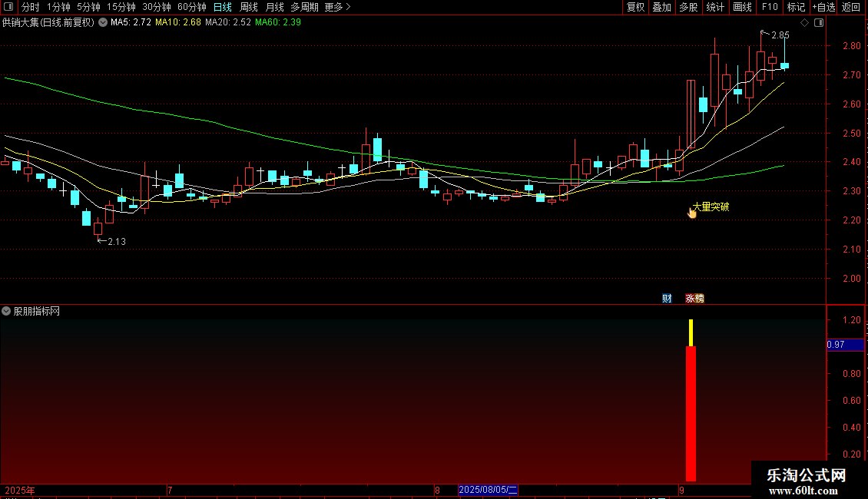The height and width of the screenshot is (499, 868).
Task: Open the 多周期 multi-period view
Action: (x=304, y=7)
